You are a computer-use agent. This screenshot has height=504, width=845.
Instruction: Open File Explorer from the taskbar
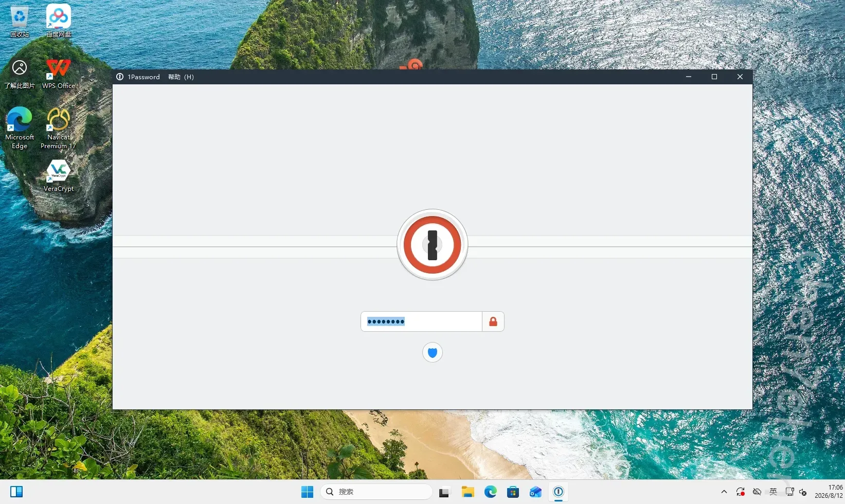click(x=468, y=492)
